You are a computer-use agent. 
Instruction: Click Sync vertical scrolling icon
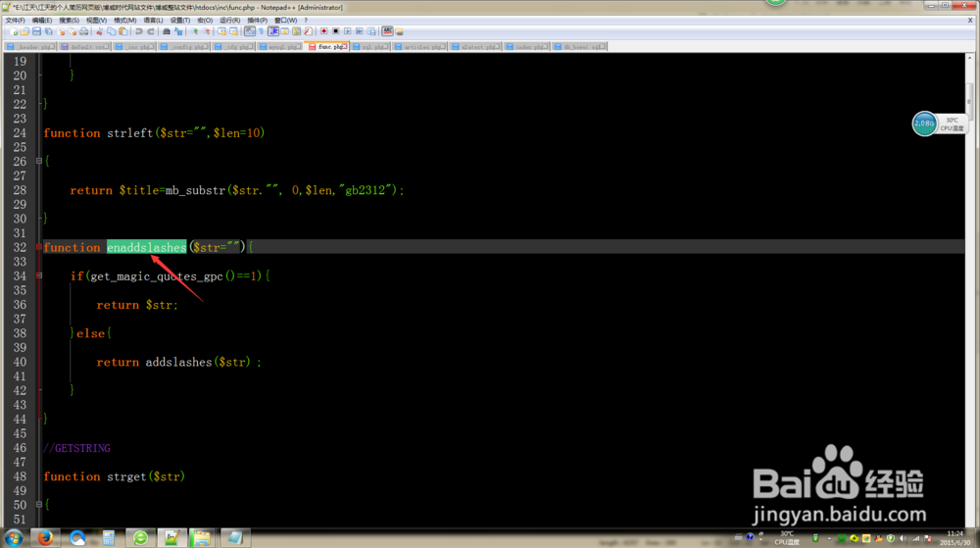pos(222,31)
